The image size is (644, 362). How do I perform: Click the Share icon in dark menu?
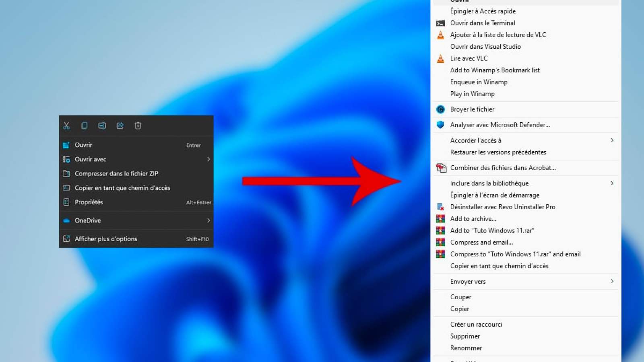click(120, 126)
